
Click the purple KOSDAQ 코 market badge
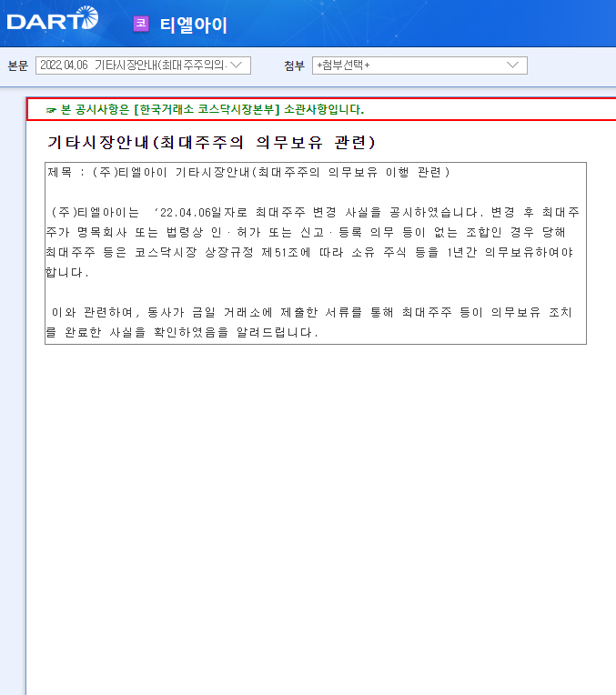pos(141,24)
